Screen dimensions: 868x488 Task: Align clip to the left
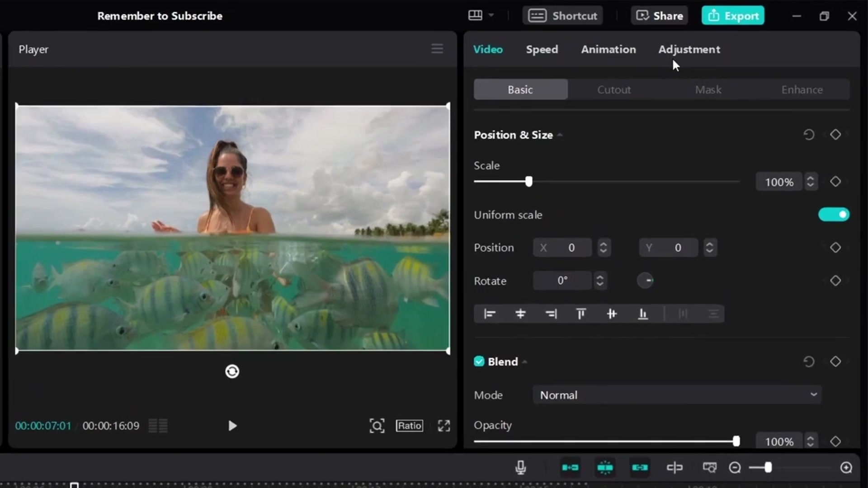tap(490, 314)
